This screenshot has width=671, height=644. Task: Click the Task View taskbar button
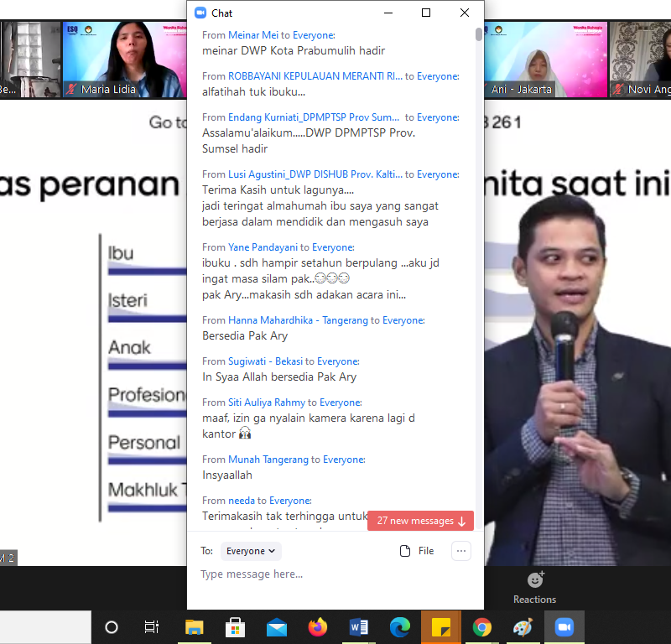coord(152,627)
